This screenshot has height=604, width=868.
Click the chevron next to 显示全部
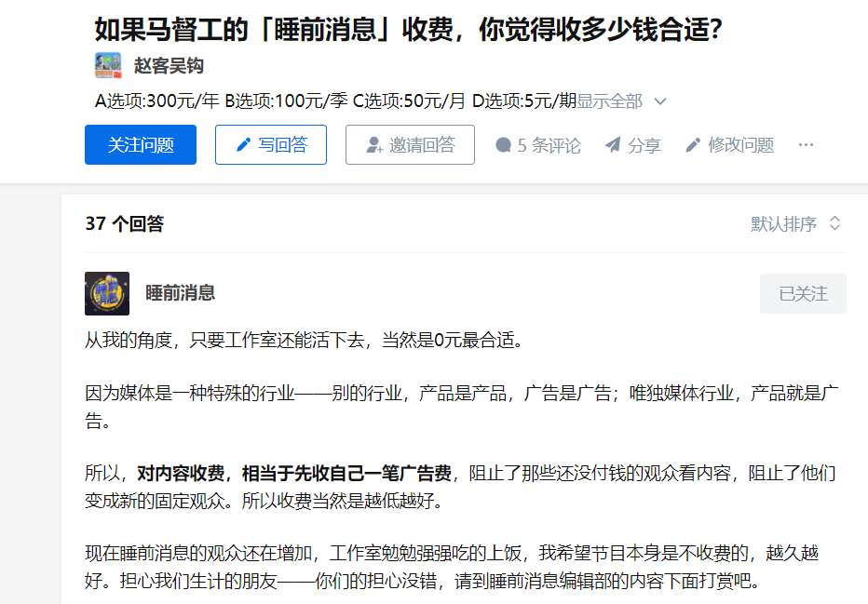coord(660,101)
